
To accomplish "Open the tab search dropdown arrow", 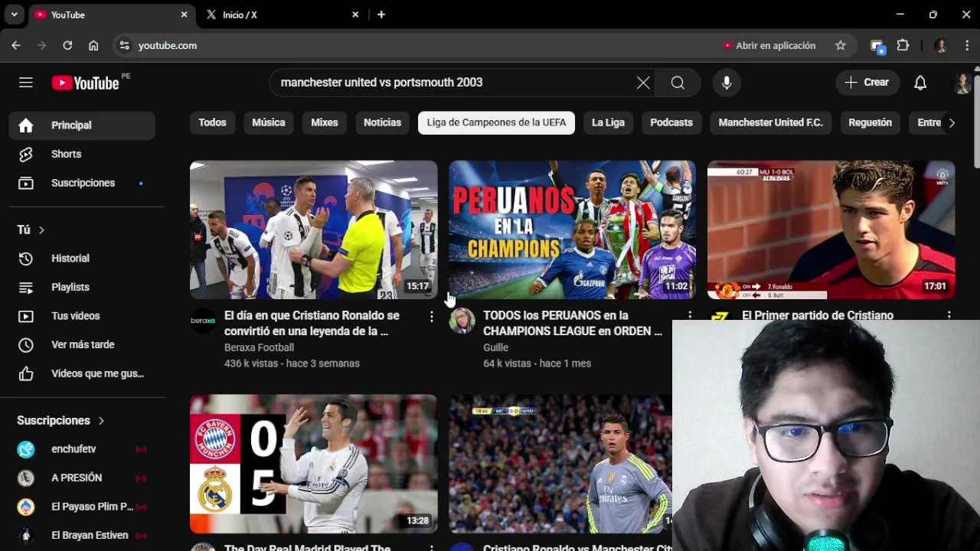I will [14, 15].
